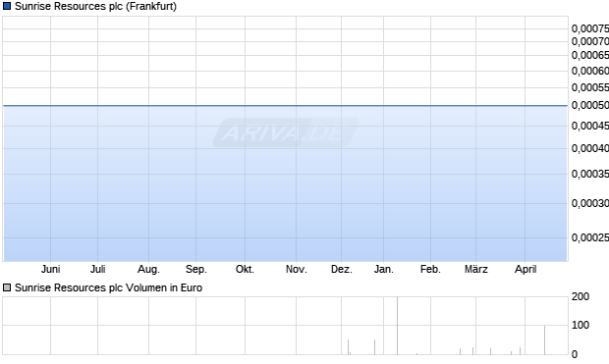Click the gray legend square for Volumen
The image size is (609, 364).
click(7, 287)
